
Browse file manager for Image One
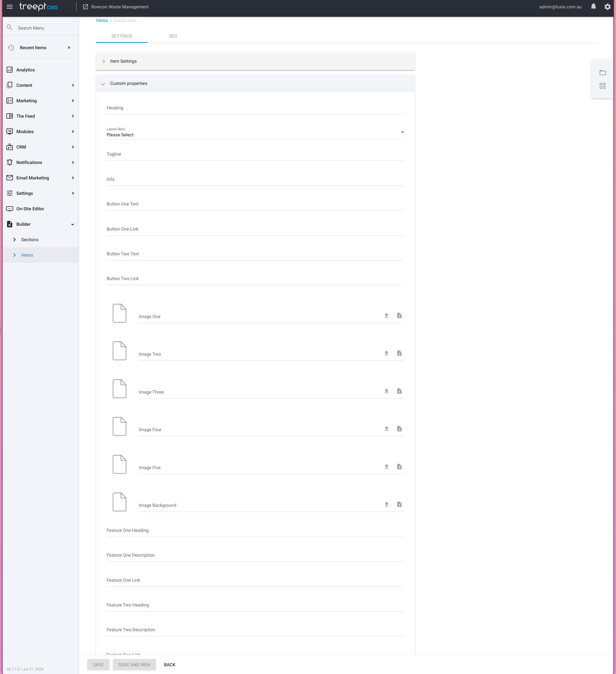399,315
